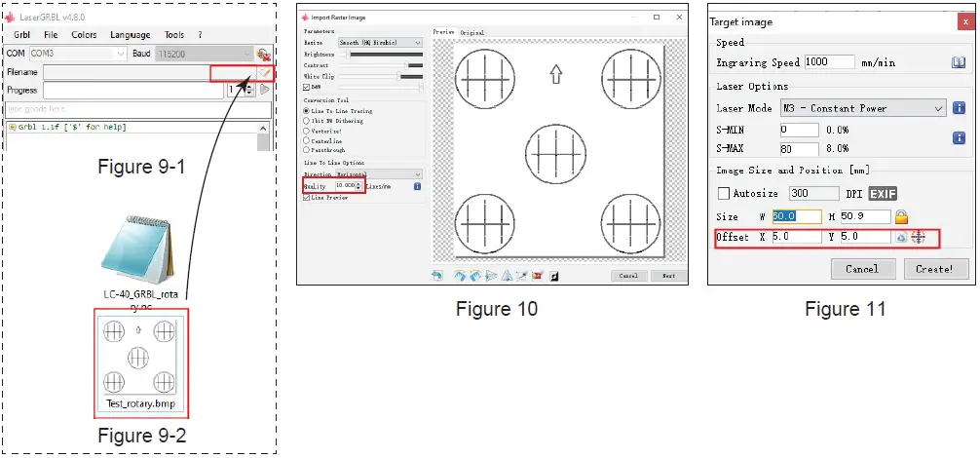This screenshot has width=980, height=458.
Task: Open the ? help menu
Action: pyautogui.click(x=200, y=35)
